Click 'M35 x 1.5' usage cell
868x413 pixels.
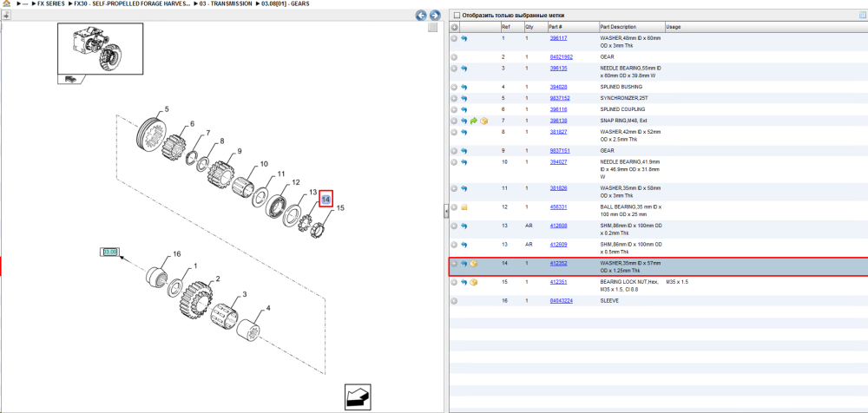(x=678, y=282)
